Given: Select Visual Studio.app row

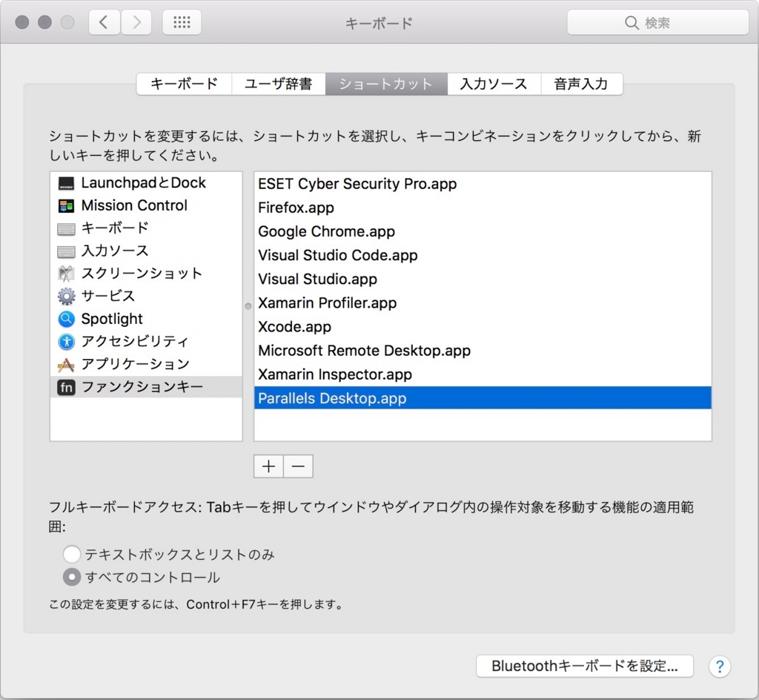Looking at the screenshot, I should (483, 279).
